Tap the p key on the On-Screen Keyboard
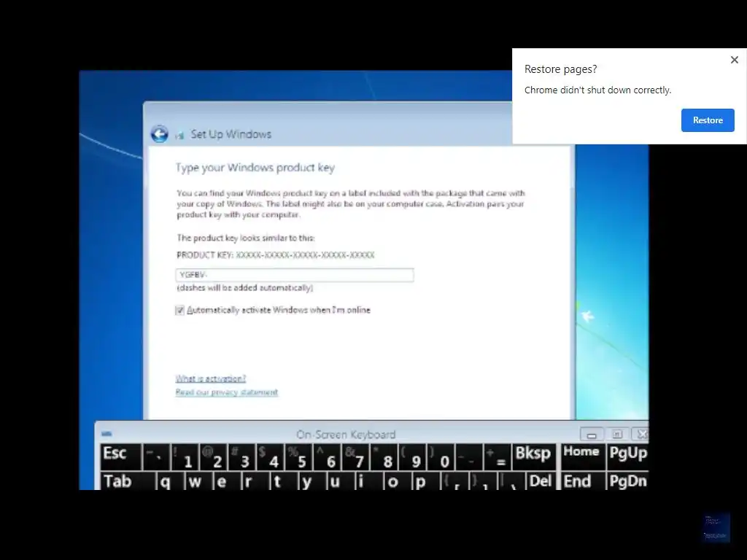The width and height of the screenshot is (747, 560). [x=426, y=481]
